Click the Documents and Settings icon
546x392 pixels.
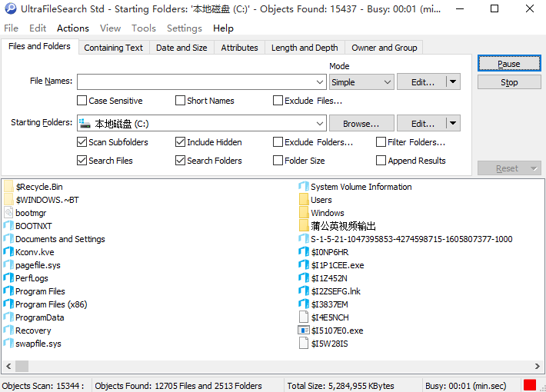8,239
